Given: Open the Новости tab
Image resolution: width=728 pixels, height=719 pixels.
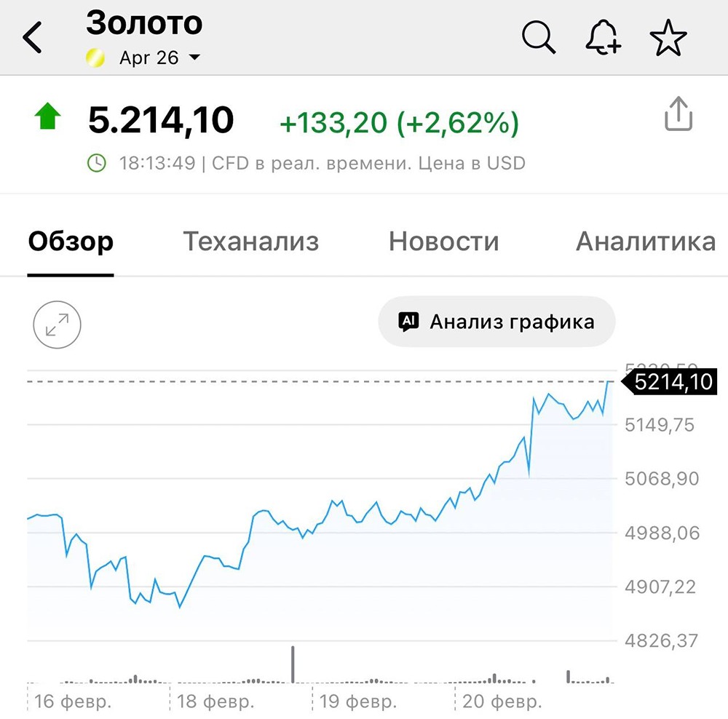Looking at the screenshot, I should click(x=443, y=242).
